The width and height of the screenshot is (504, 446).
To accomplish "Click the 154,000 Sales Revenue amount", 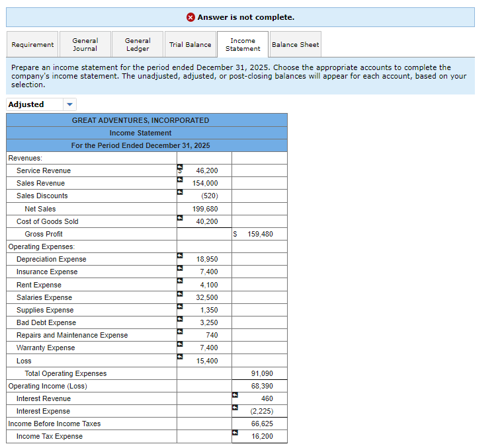I will (204, 183).
